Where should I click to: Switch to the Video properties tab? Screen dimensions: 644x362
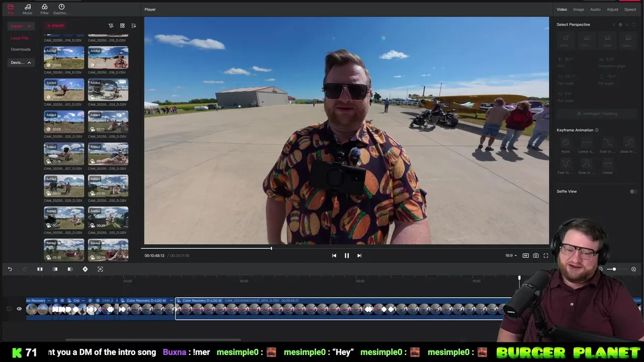point(561,9)
